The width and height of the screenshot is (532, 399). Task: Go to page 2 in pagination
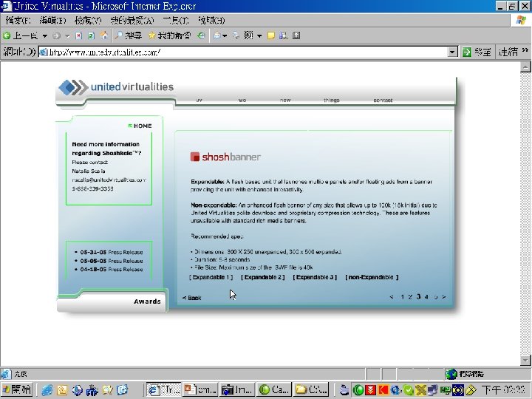coord(410,297)
